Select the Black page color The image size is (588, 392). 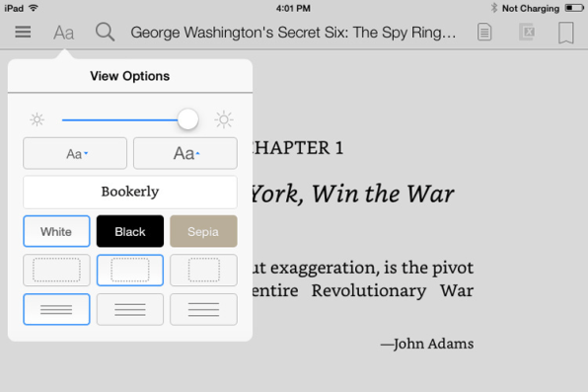pos(130,231)
